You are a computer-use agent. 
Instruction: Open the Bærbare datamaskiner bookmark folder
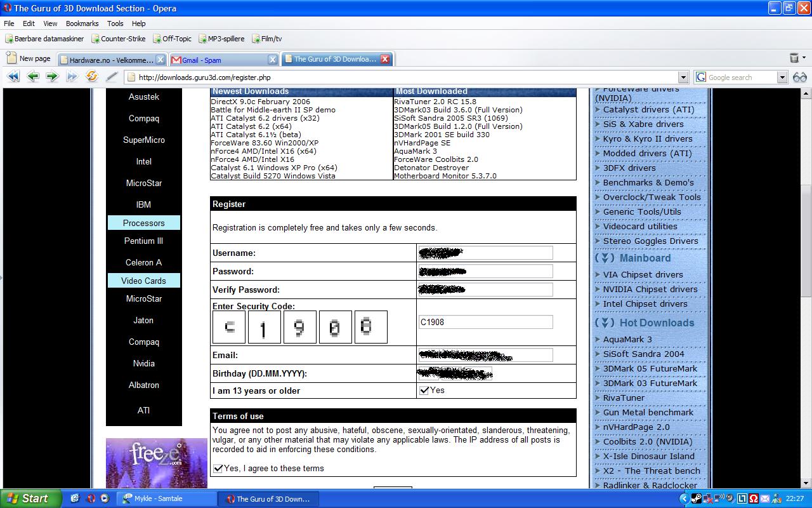(44, 39)
